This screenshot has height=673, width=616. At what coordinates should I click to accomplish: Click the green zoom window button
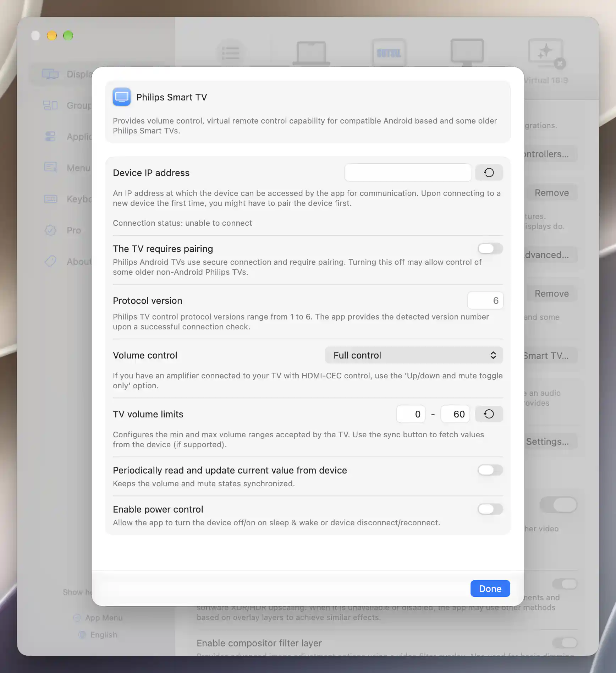[68, 35]
